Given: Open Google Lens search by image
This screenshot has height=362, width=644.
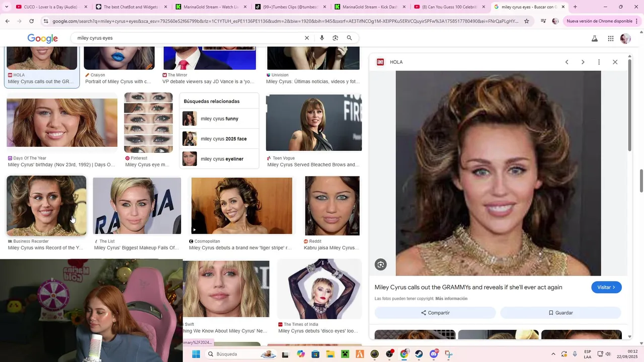Looking at the screenshot, I should tap(336, 38).
